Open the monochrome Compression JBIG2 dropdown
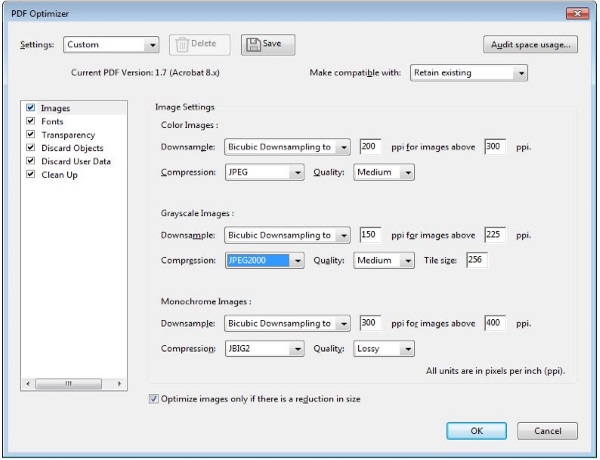The height and width of the screenshot is (460, 600). pyautogui.click(x=264, y=349)
